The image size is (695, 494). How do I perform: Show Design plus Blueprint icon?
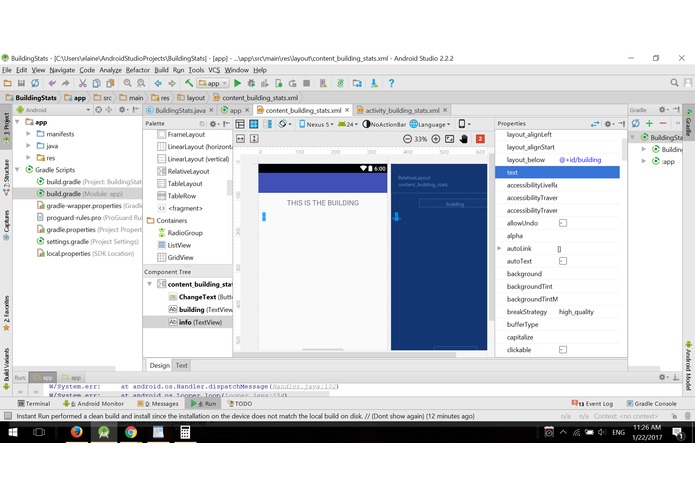point(267,124)
